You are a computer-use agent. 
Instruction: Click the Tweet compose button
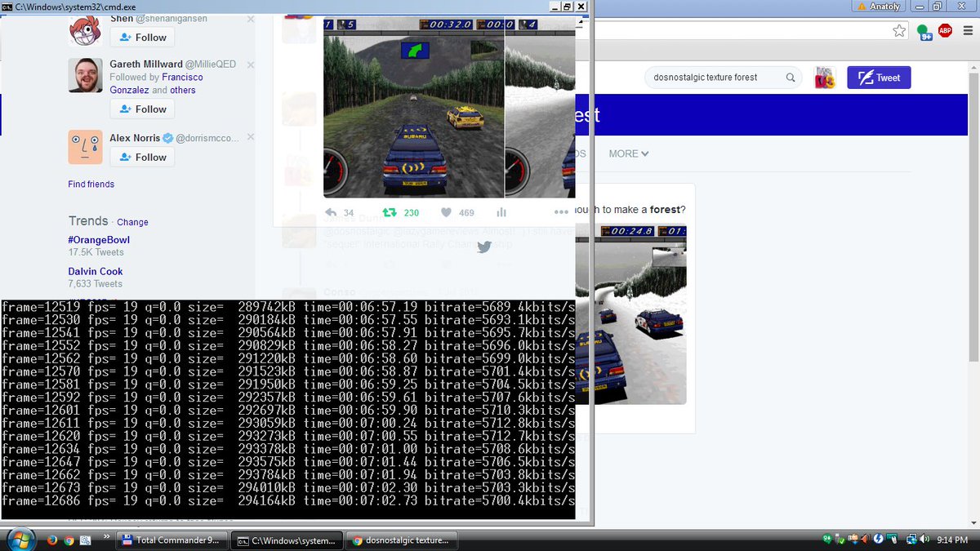(879, 78)
